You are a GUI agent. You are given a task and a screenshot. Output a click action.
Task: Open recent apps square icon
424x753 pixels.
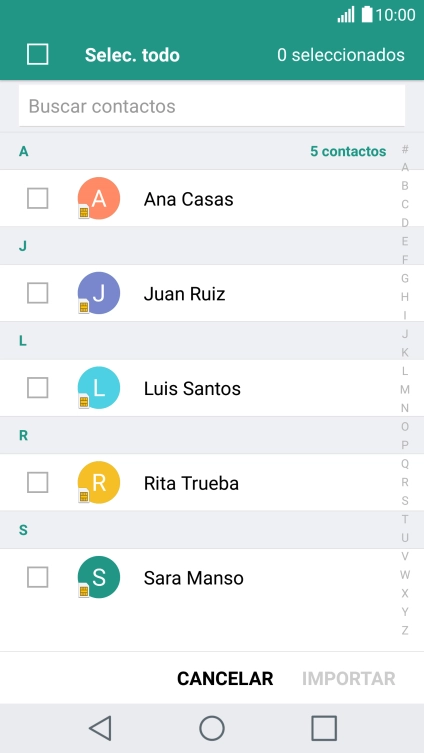pos(324,728)
